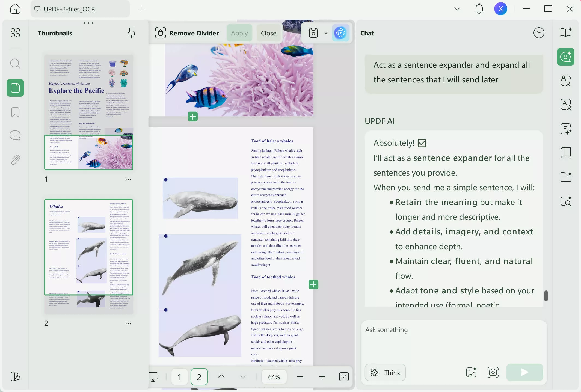The image size is (581, 392).
Task: Click the UPDF AI assistant icon
Action: (x=340, y=33)
